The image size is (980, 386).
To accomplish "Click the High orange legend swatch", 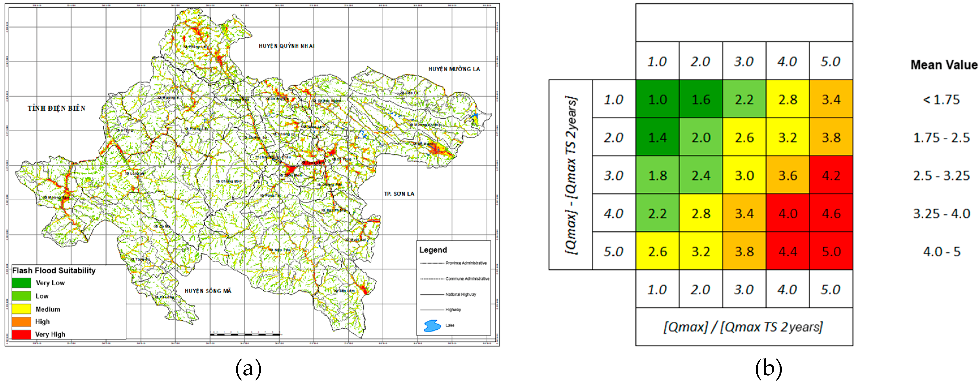I will (21, 322).
